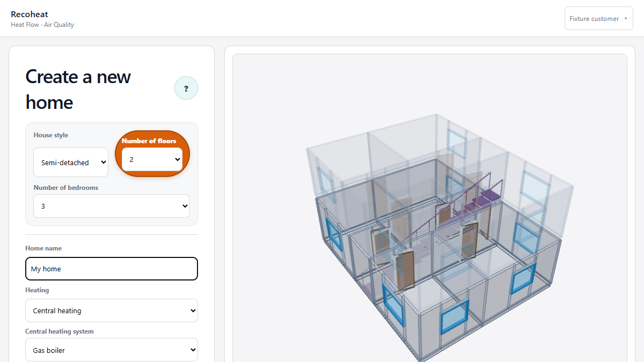This screenshot has height=362, width=644.
Task: Click the 'Central heating system' label
Action: 60,331
